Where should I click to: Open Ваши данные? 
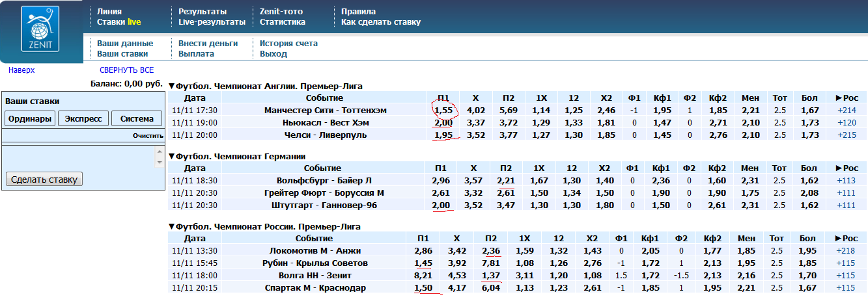point(125,44)
